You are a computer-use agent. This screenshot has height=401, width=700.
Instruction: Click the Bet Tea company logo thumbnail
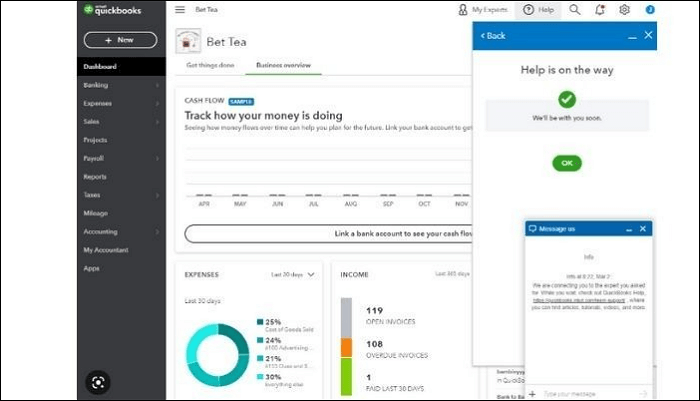click(188, 41)
